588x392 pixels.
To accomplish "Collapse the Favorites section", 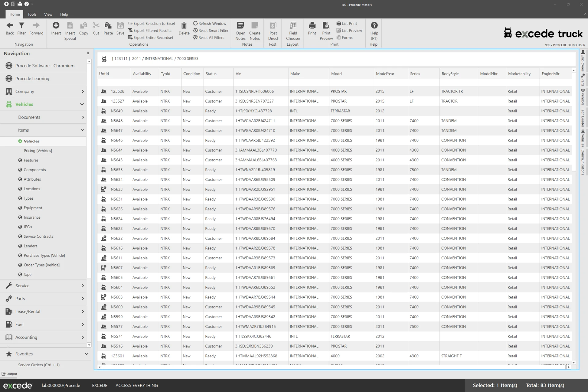I will tap(87, 353).
